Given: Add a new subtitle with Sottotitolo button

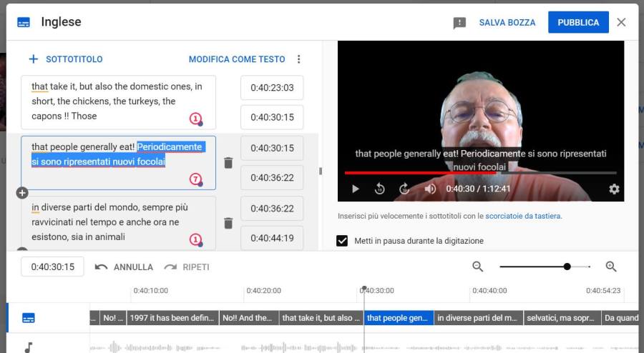Looking at the screenshot, I should (x=66, y=59).
